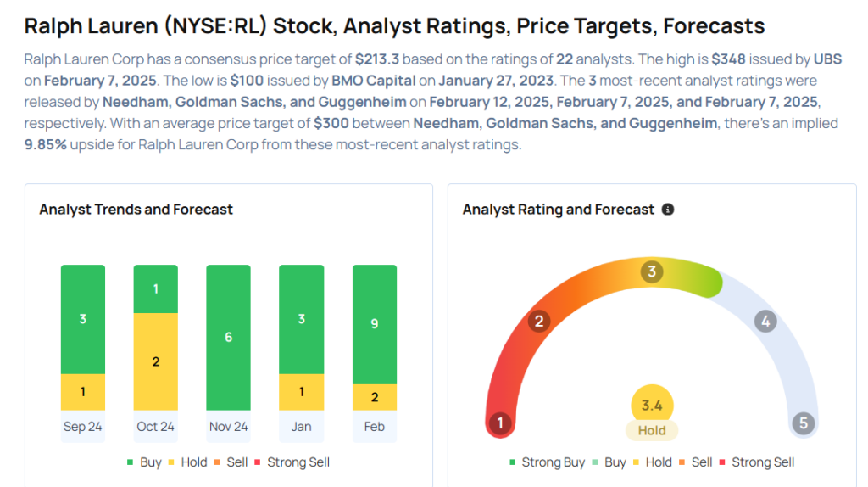Click gauge marker number 5
868x487 pixels.
[x=802, y=423]
